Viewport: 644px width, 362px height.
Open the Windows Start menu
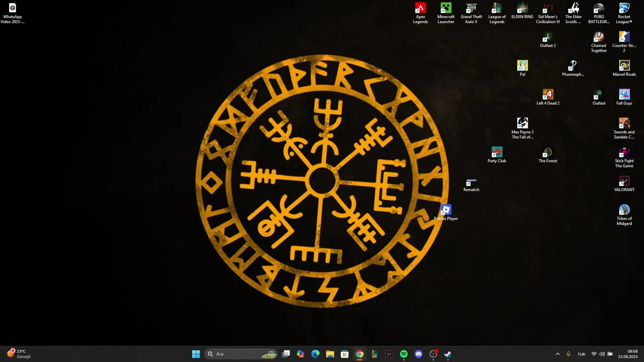(x=196, y=354)
